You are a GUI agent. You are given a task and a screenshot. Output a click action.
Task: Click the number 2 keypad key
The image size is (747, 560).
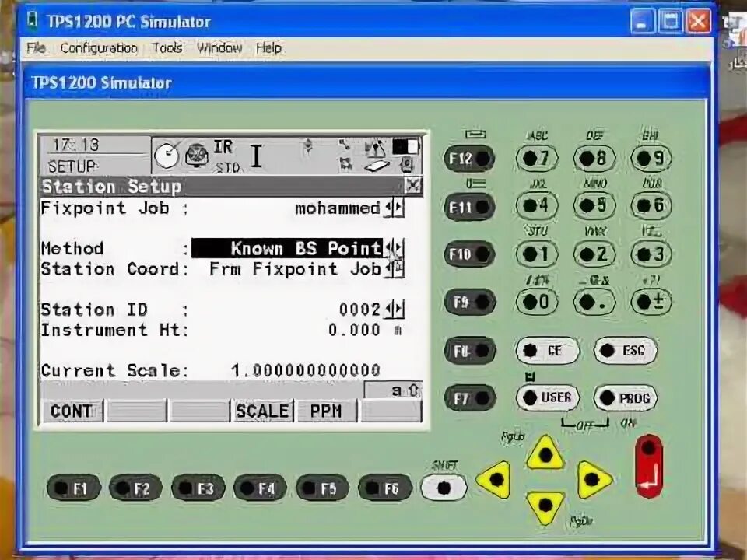[x=594, y=254]
